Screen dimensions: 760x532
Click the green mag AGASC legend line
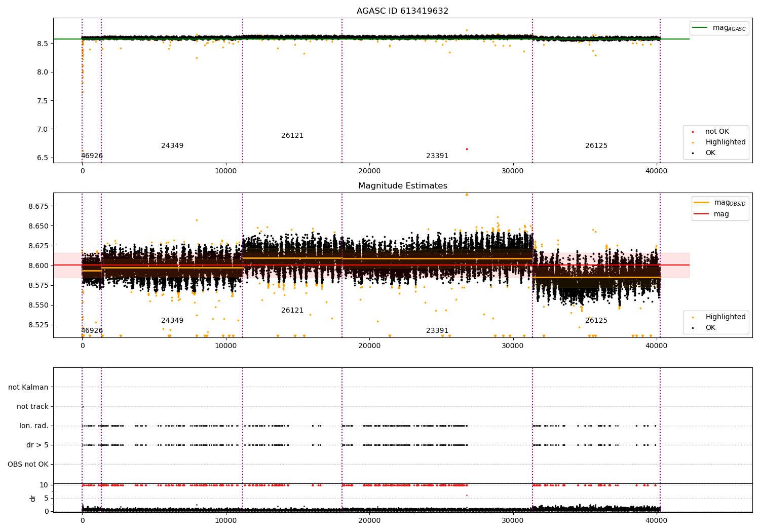coord(701,28)
